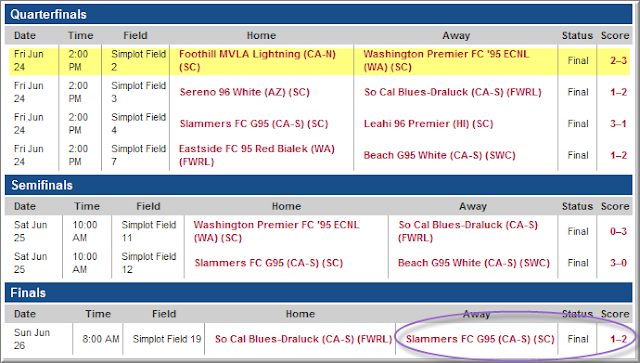The height and width of the screenshot is (363, 640).
Task: Open Slammers FC G95 finals away link
Action: coord(480,339)
